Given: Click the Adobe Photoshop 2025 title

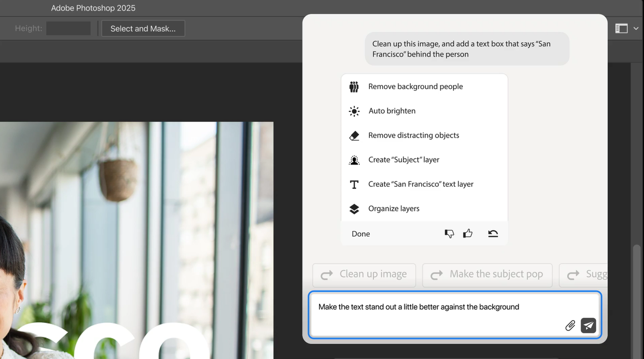Looking at the screenshot, I should [93, 8].
